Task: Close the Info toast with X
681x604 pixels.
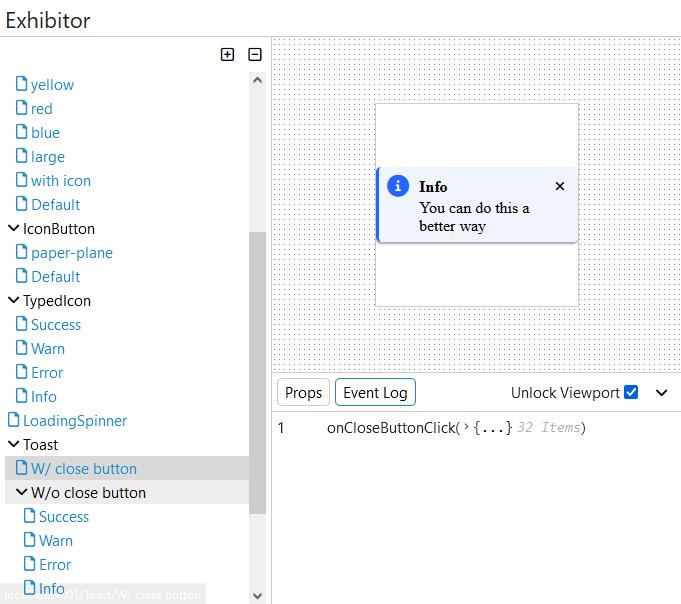Action: pos(560,186)
